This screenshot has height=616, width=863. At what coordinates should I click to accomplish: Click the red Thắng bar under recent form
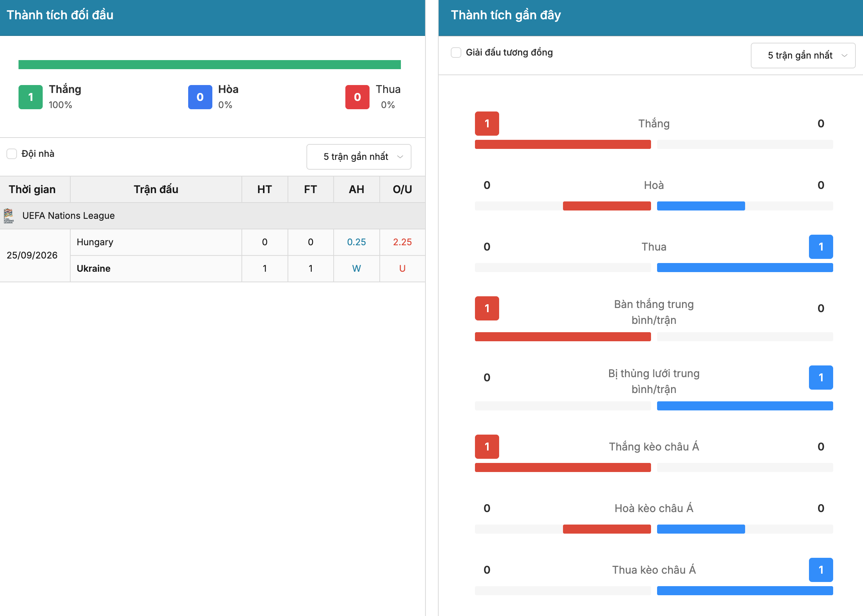pos(563,144)
